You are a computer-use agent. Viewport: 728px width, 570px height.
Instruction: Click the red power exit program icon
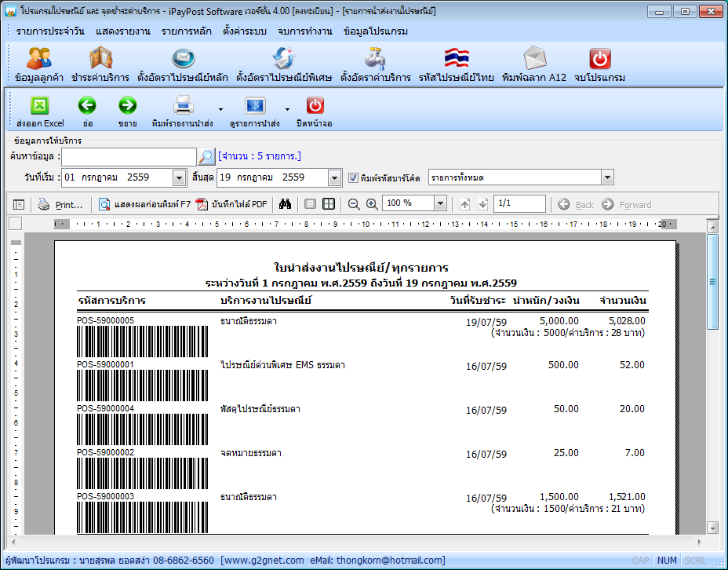click(x=600, y=59)
